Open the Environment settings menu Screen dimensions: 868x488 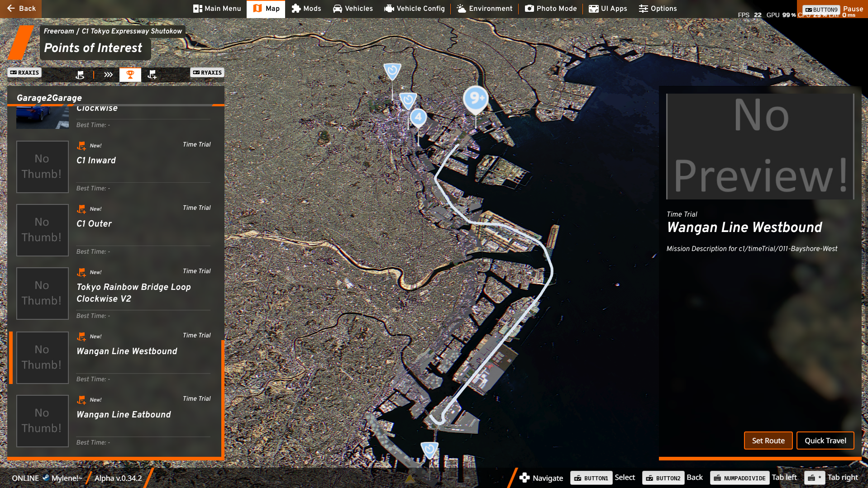click(x=485, y=9)
